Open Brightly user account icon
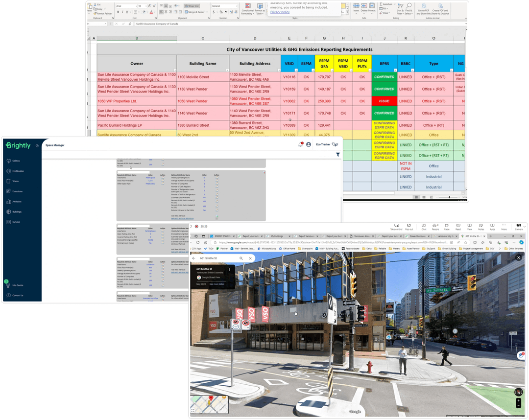 click(x=309, y=144)
